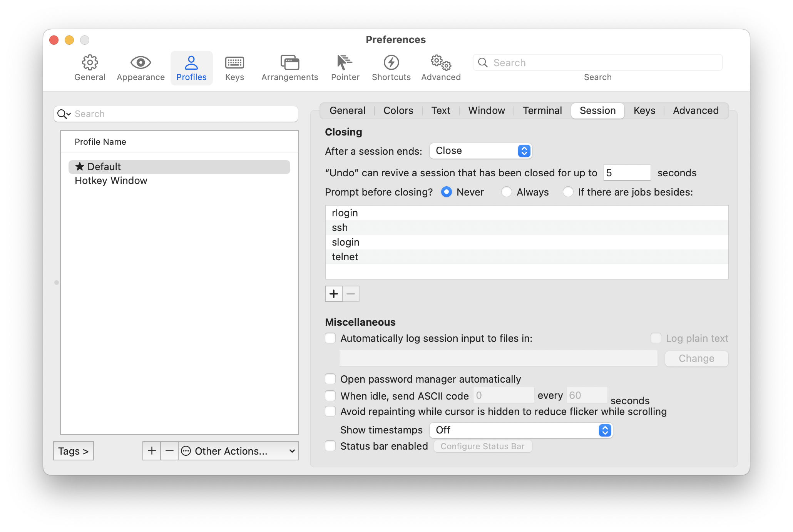Open Shortcuts preferences lightning icon
The height and width of the screenshot is (532, 793).
tap(391, 63)
